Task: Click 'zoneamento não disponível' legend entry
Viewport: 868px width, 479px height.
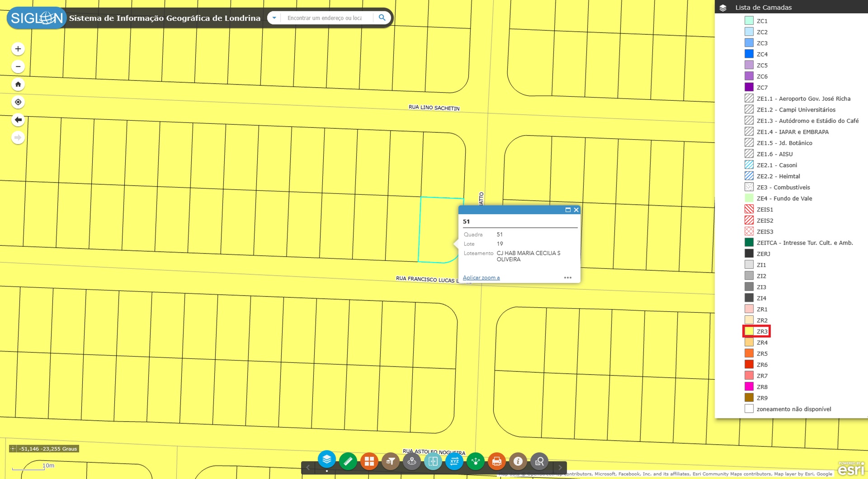Action: coord(794,409)
